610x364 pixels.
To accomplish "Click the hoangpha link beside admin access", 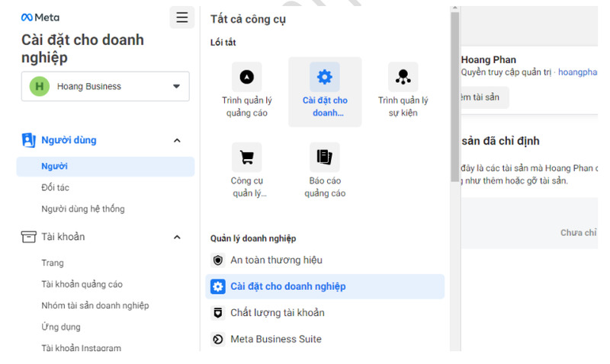I will (577, 72).
